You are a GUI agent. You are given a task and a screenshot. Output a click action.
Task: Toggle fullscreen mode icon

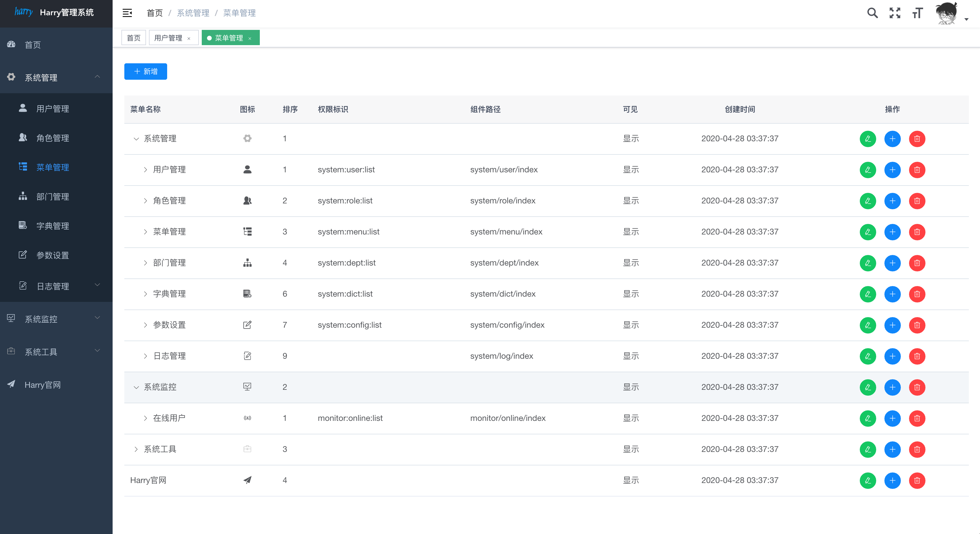895,13
